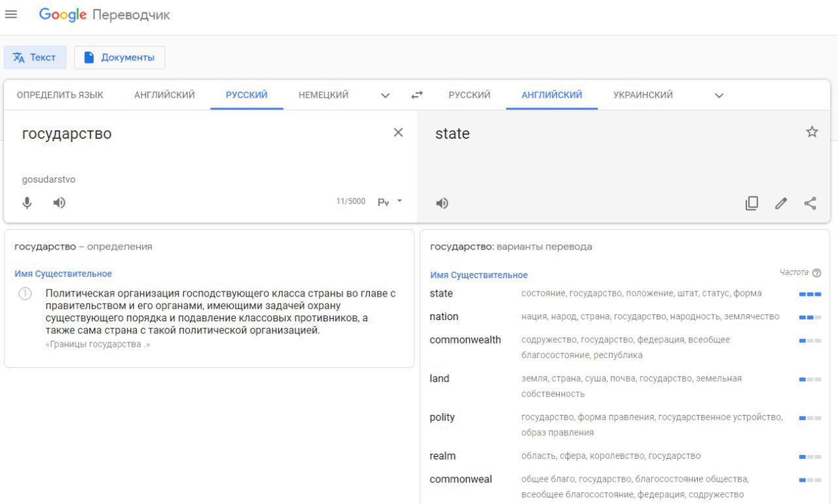
Task: Select the variant 'commonwealth'
Action: (x=465, y=340)
